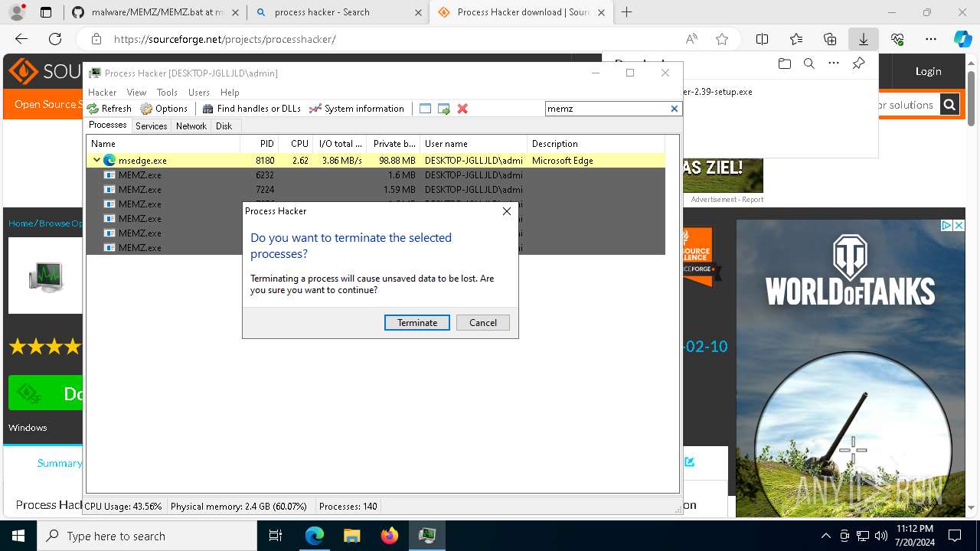Screen dimensions: 980x551
Task: Toggle Read aloud in address bar
Action: [691, 39]
